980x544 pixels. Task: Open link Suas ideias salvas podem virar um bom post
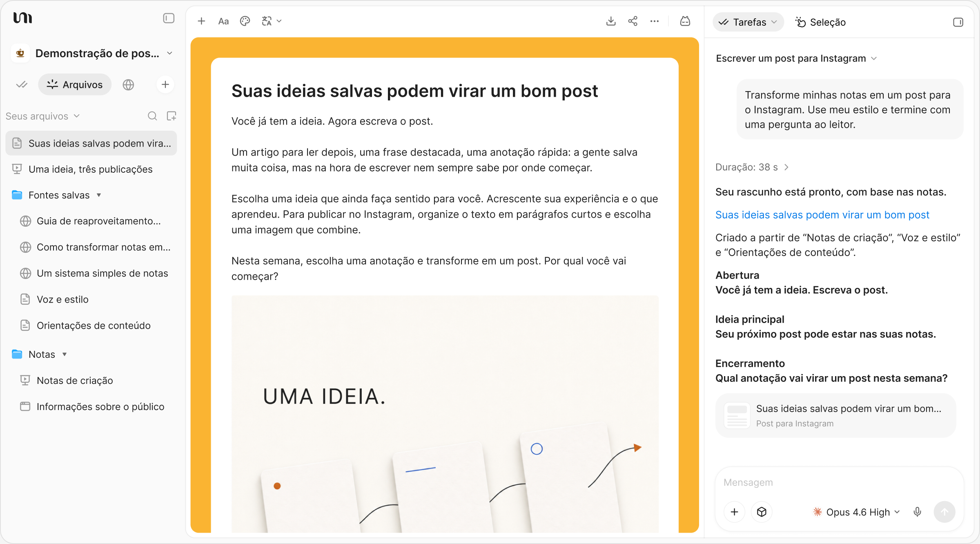tap(822, 215)
